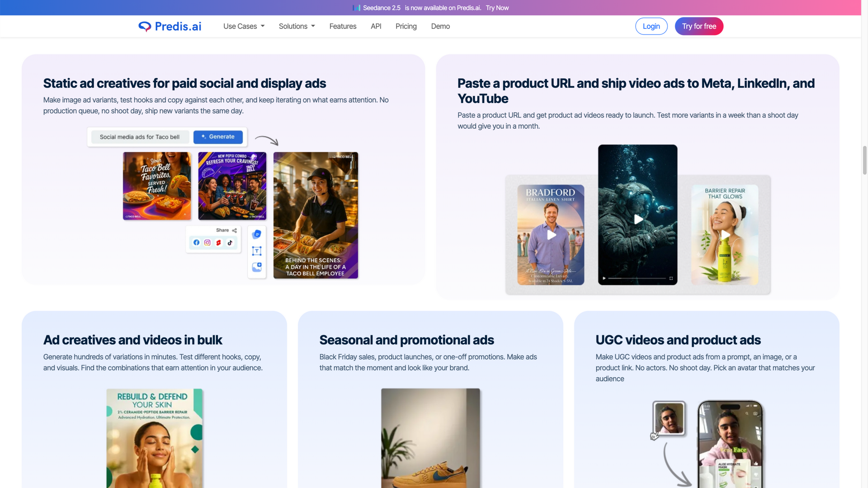Play the Barrier Repair That Glows video

click(725, 235)
